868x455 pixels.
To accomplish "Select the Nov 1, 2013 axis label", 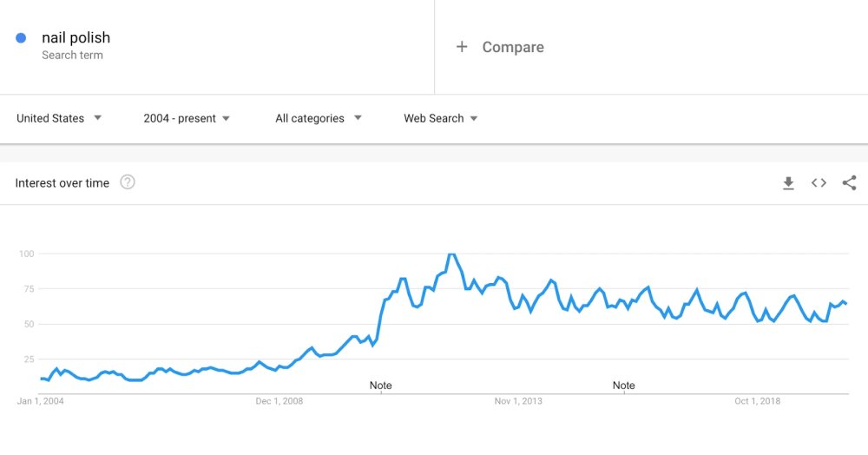I will (x=518, y=401).
